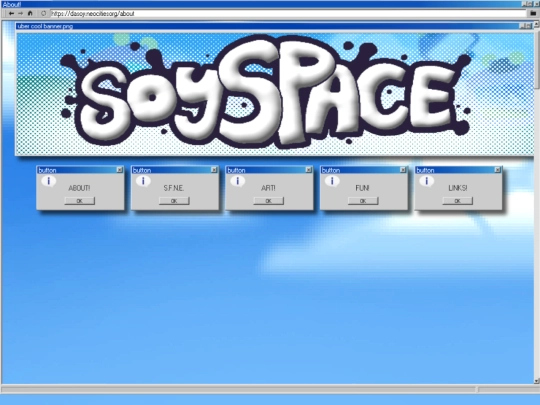Click info icon in LINKS! dialog
This screenshot has width=540, height=405.
click(427, 181)
